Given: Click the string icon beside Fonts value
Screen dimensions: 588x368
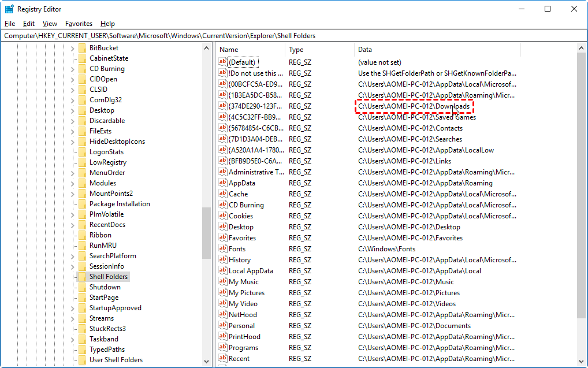Looking at the screenshot, I should point(223,248).
